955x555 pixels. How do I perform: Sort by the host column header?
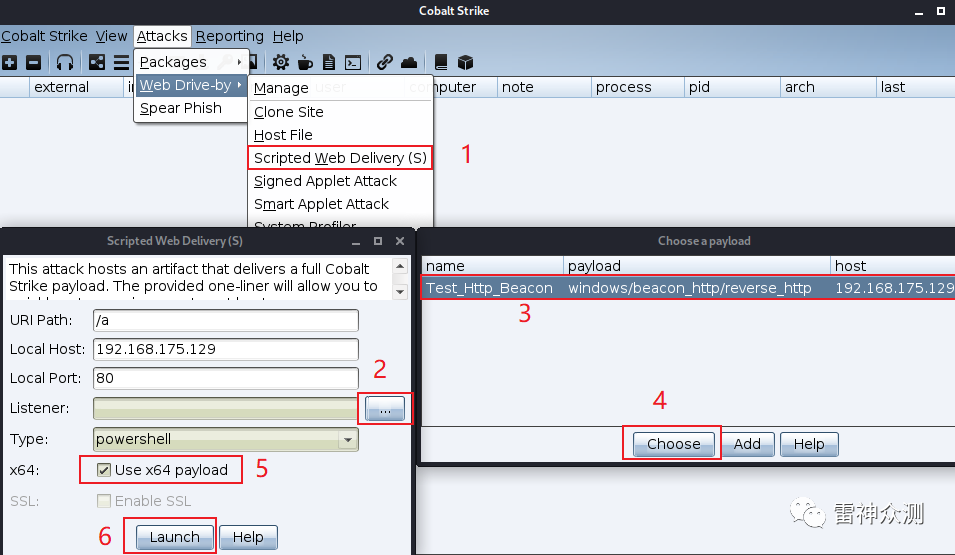[893, 266]
